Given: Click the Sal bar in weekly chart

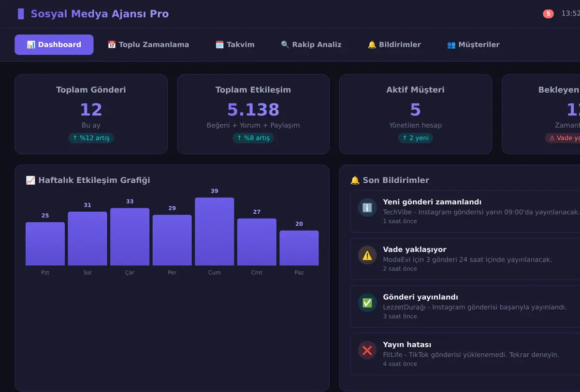Looking at the screenshot, I should point(87,238).
